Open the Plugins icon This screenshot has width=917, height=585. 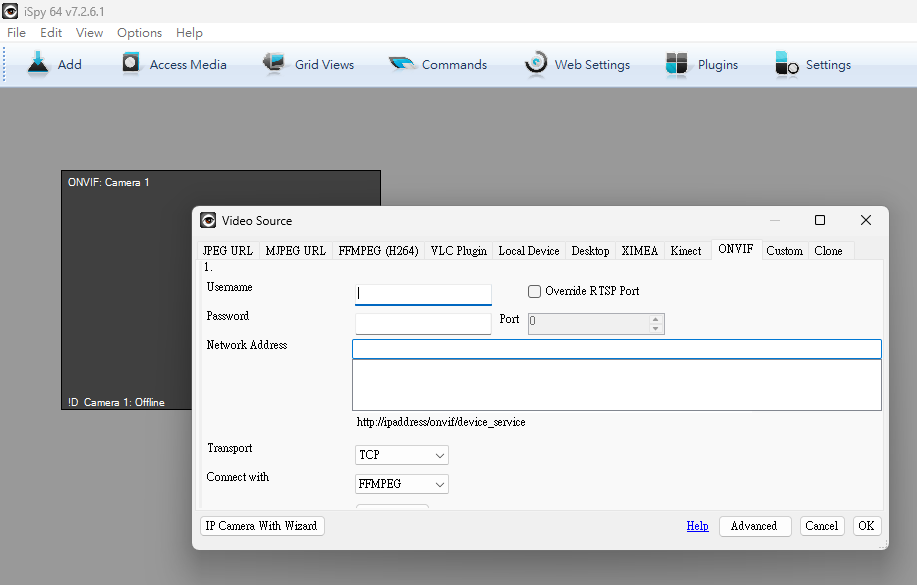click(x=677, y=64)
